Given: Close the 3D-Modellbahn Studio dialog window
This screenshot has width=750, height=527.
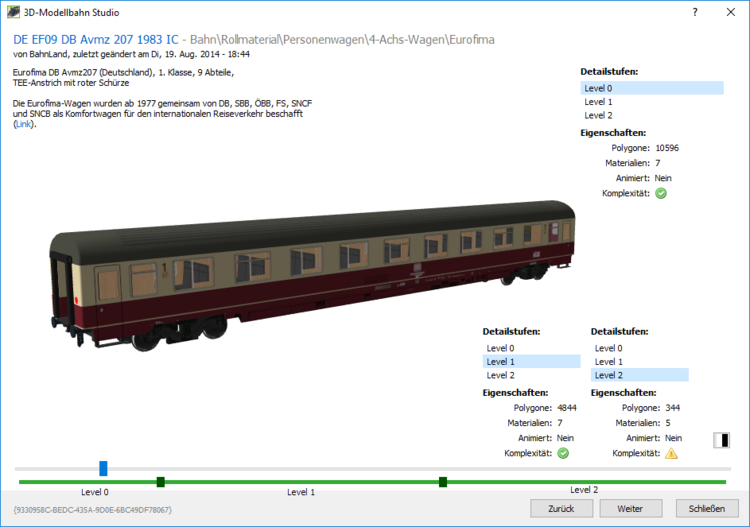Looking at the screenshot, I should tap(730, 12).
